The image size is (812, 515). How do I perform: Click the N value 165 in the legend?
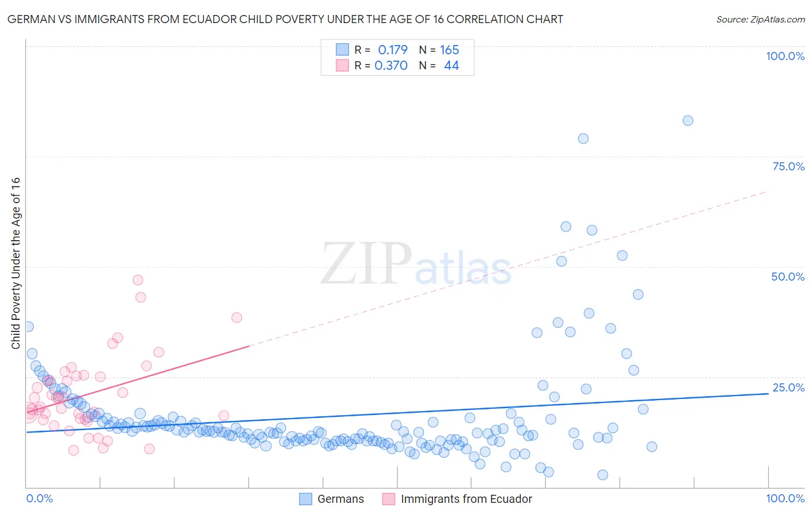[x=449, y=50]
